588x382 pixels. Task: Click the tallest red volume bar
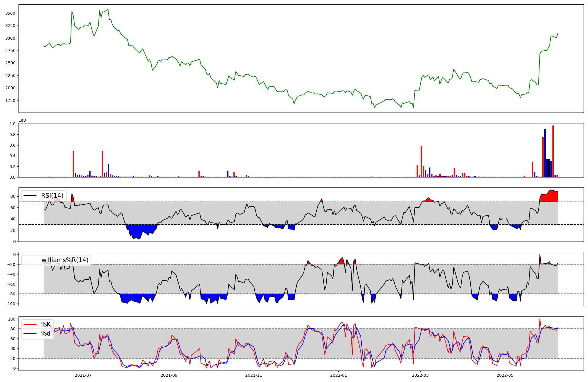[553, 151]
